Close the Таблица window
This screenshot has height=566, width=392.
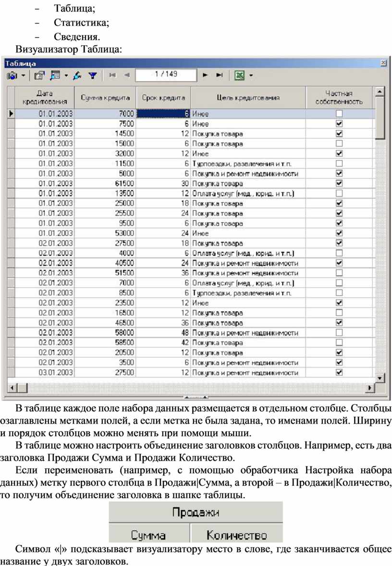click(383, 63)
